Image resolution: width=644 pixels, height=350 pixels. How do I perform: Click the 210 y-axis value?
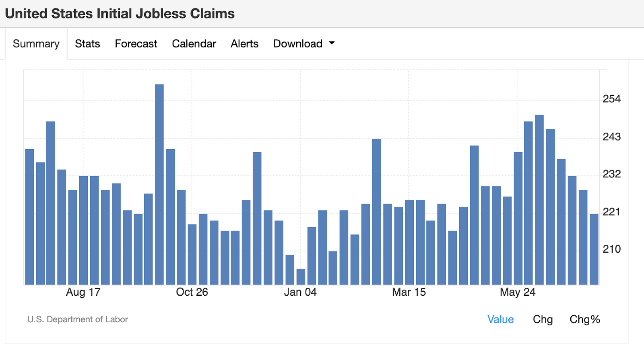click(x=611, y=249)
